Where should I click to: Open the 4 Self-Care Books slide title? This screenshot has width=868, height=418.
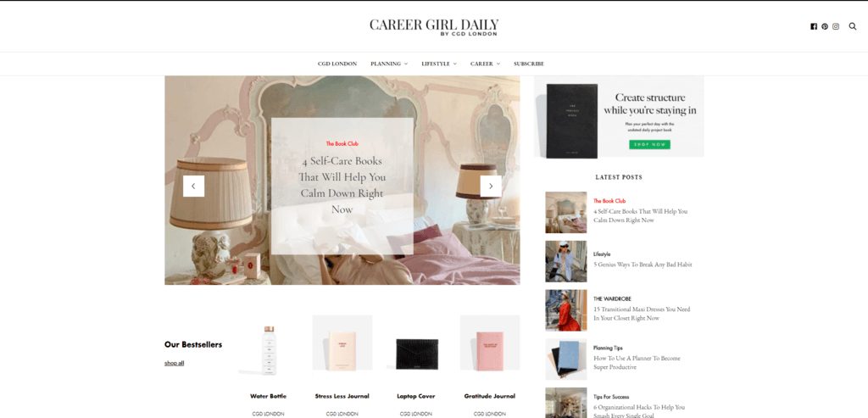342,186
